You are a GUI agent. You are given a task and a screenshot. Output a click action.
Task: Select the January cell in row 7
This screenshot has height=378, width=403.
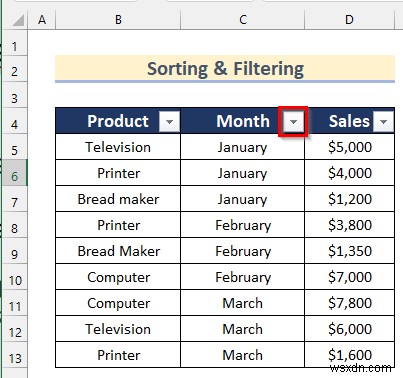(x=243, y=199)
